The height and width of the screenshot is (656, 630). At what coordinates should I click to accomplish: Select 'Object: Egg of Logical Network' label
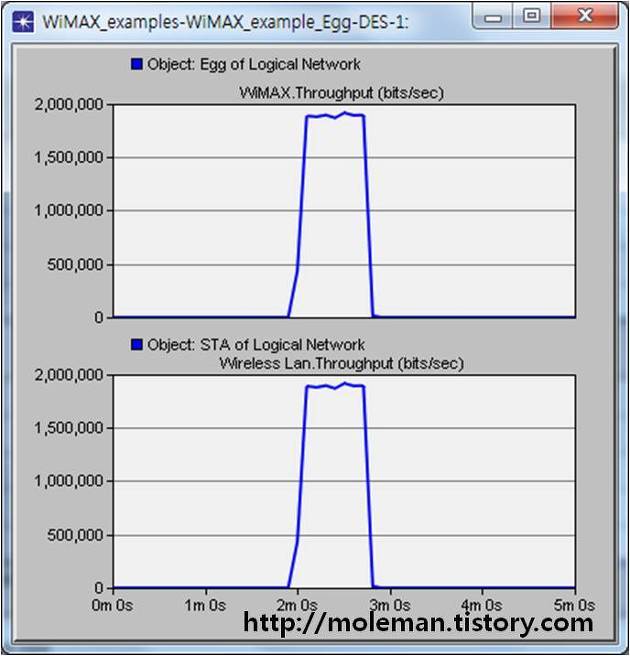pos(254,64)
